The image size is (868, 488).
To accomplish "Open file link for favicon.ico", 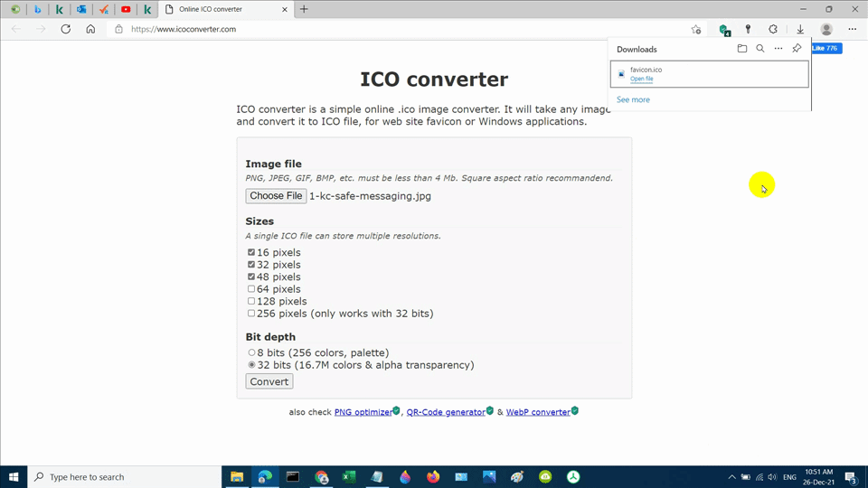I will [x=642, y=80].
